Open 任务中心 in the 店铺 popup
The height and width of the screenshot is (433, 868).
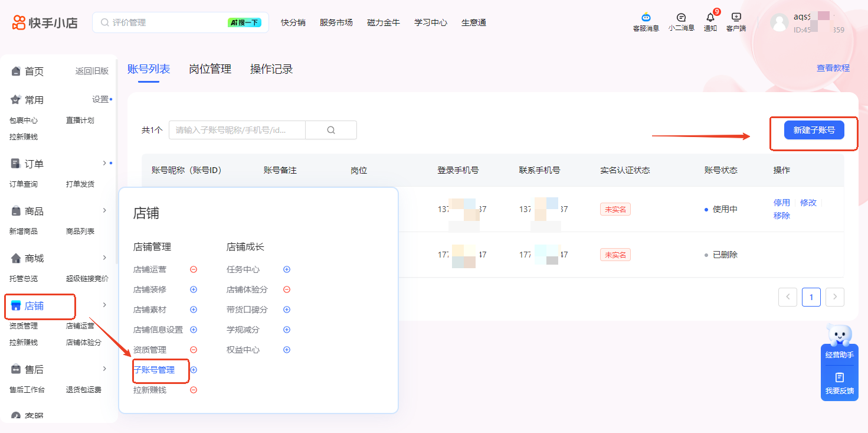pos(243,269)
